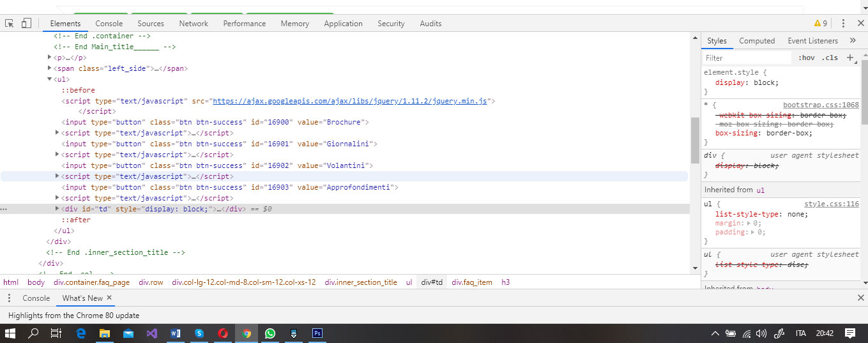Add a new style rule with the plus icon
This screenshot has height=343, width=868.
click(x=850, y=57)
